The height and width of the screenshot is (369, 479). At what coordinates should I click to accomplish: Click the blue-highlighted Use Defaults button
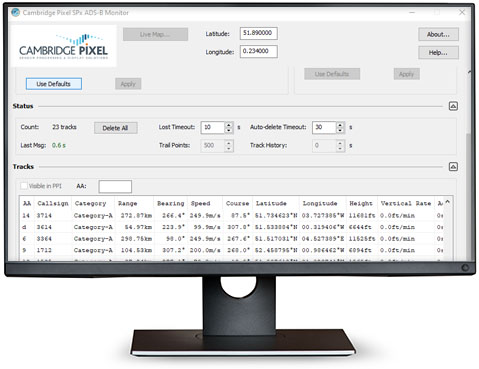point(54,84)
